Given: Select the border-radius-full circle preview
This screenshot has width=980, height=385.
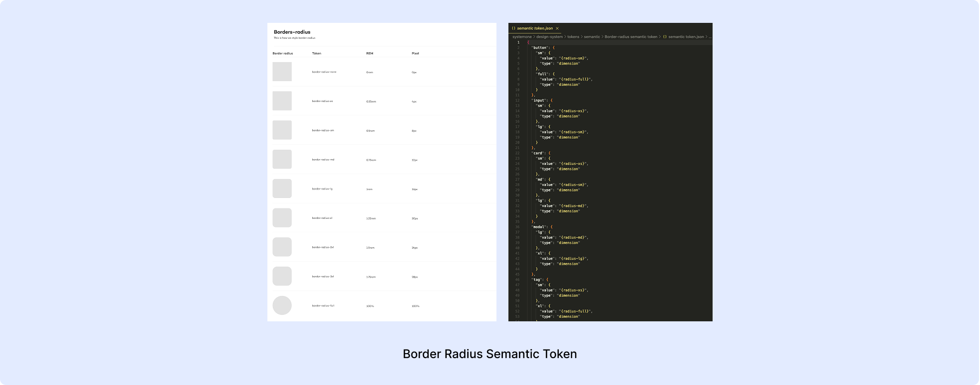Looking at the screenshot, I should (282, 305).
